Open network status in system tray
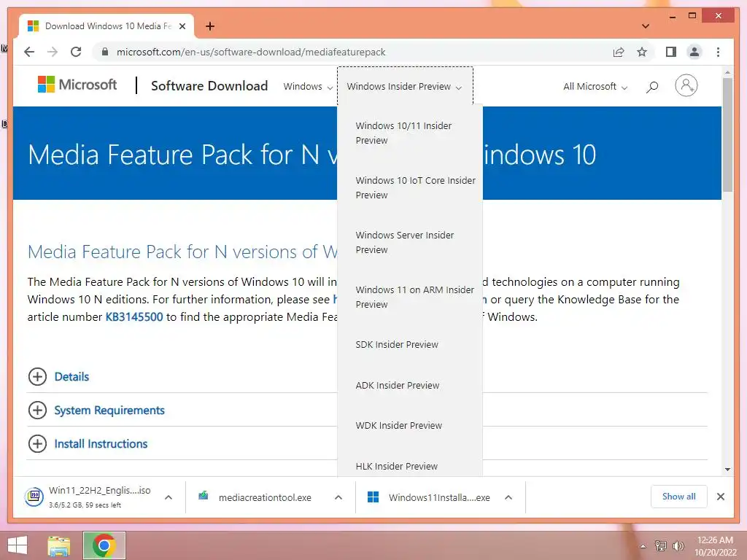 point(661,545)
